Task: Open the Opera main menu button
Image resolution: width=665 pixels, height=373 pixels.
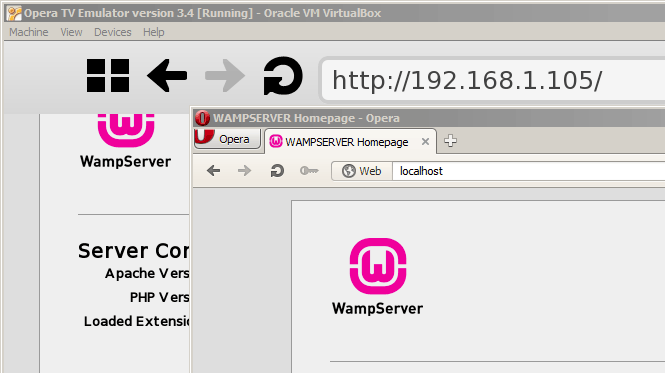Action: coord(227,139)
